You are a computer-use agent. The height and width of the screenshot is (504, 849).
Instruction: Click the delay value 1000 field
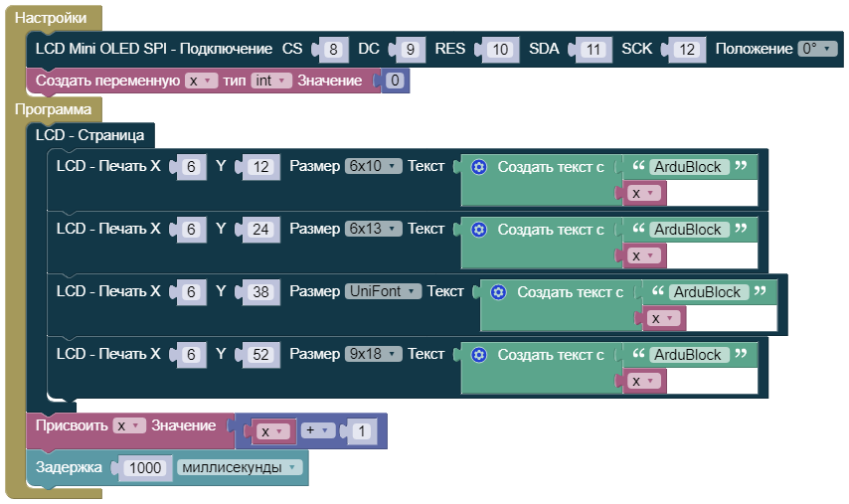[x=145, y=467]
